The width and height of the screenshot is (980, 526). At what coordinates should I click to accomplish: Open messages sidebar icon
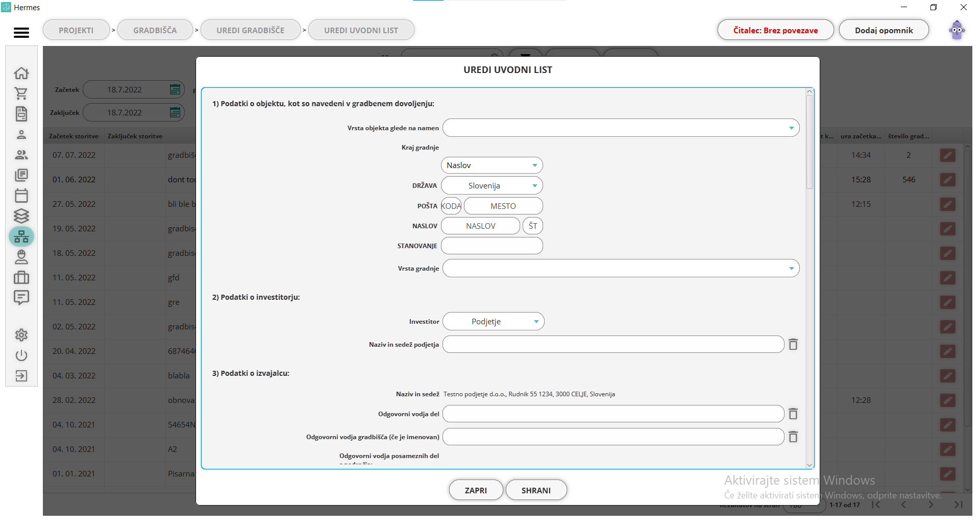point(21,298)
